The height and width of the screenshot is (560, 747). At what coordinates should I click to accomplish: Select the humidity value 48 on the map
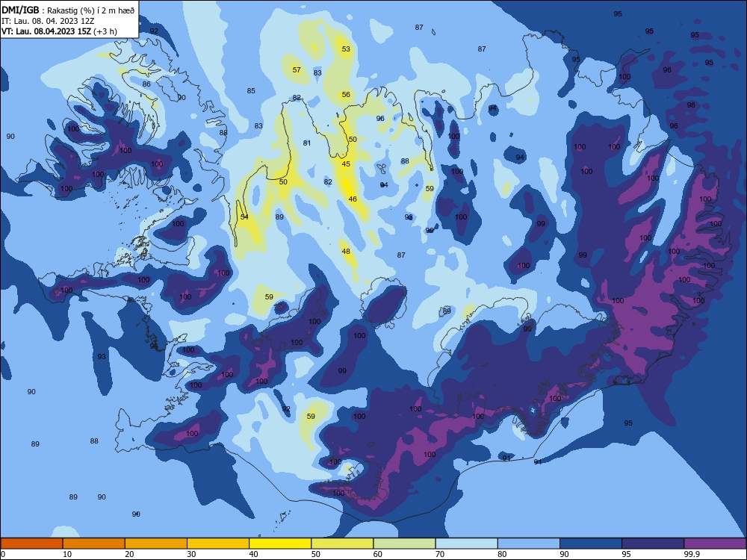click(346, 252)
